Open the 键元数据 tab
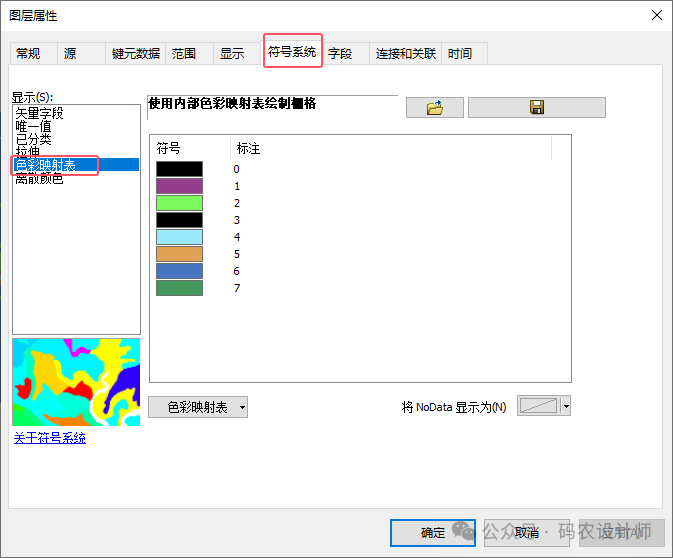673x558 pixels. [x=135, y=54]
